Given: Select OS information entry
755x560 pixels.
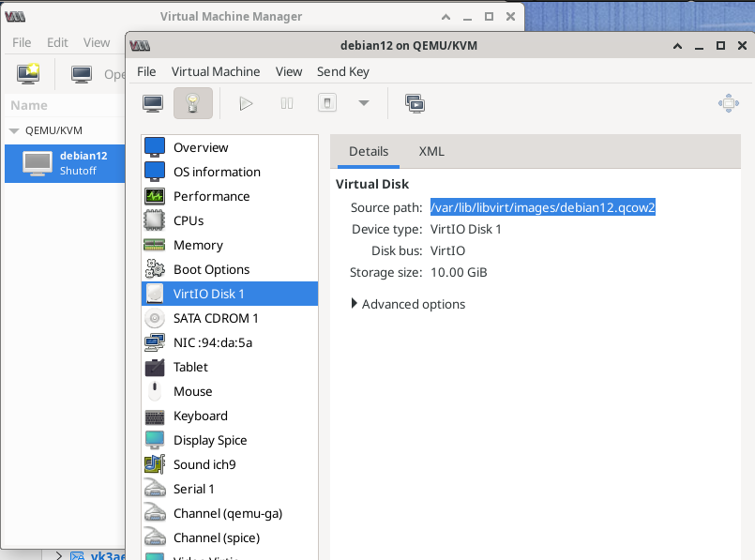Looking at the screenshot, I should [230, 172].
